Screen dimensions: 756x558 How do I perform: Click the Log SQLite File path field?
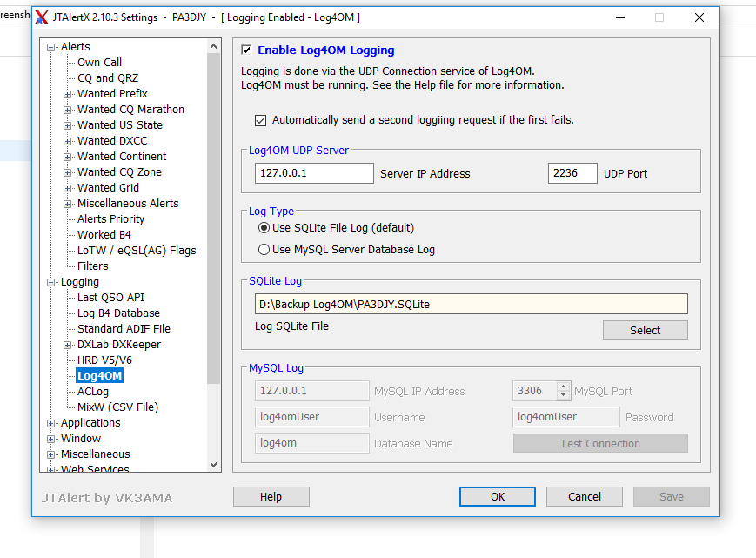(x=471, y=305)
